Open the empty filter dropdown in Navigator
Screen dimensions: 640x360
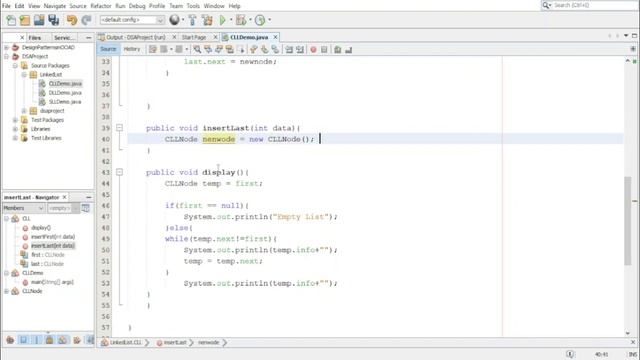point(63,208)
